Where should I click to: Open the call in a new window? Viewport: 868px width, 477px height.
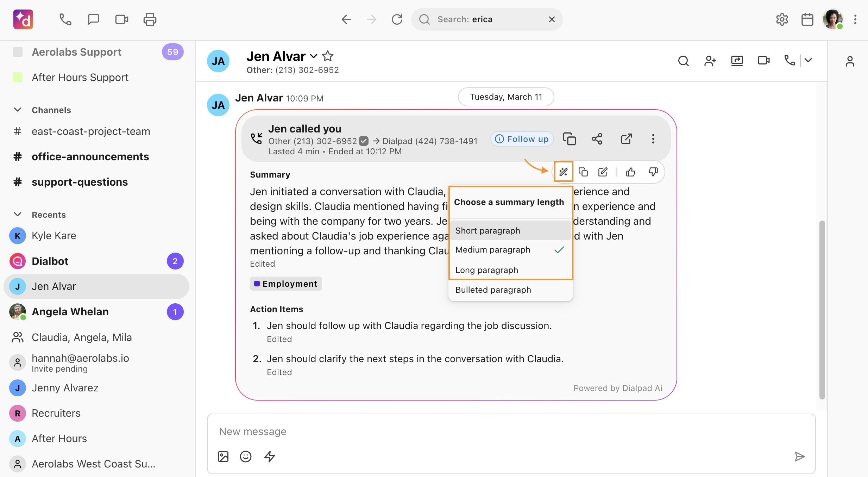[626, 139]
